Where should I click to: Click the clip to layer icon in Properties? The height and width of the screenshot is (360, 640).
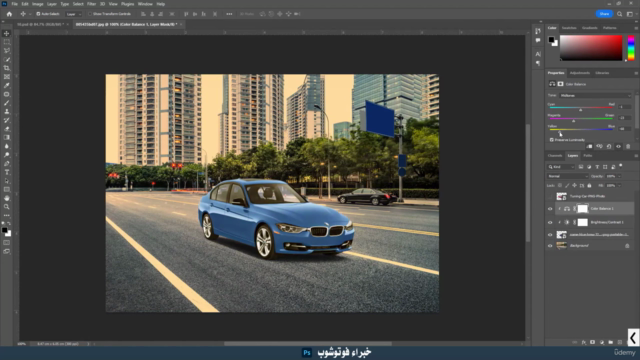(x=589, y=146)
